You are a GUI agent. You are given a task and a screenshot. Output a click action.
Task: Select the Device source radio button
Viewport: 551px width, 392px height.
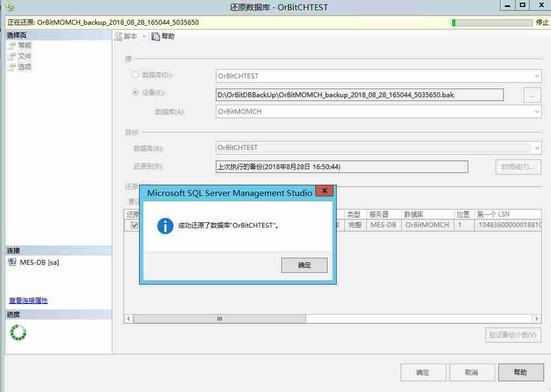point(135,92)
